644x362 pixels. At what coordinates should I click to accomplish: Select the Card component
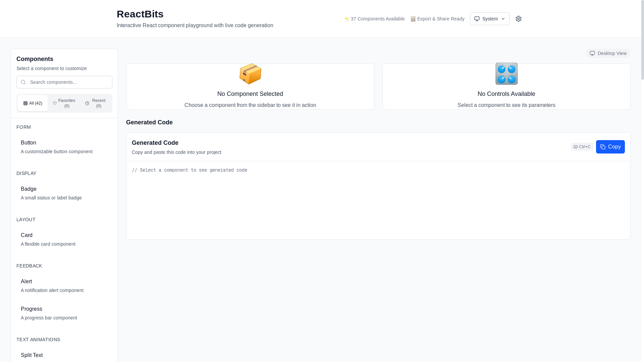(x=64, y=239)
